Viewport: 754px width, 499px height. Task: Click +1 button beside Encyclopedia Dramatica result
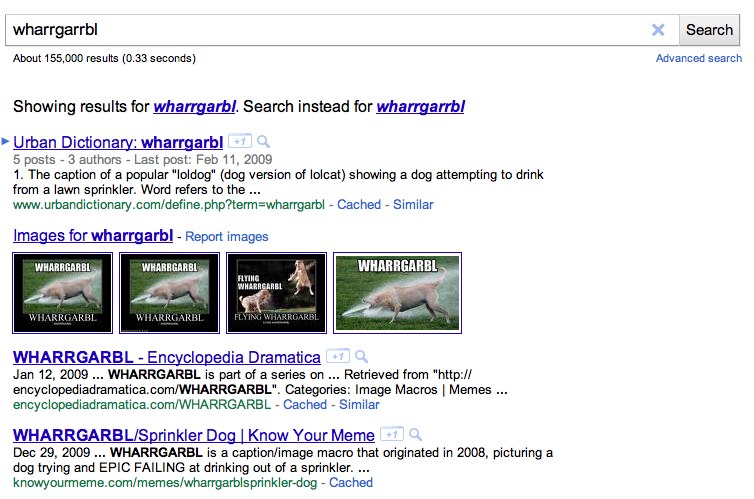(337, 357)
